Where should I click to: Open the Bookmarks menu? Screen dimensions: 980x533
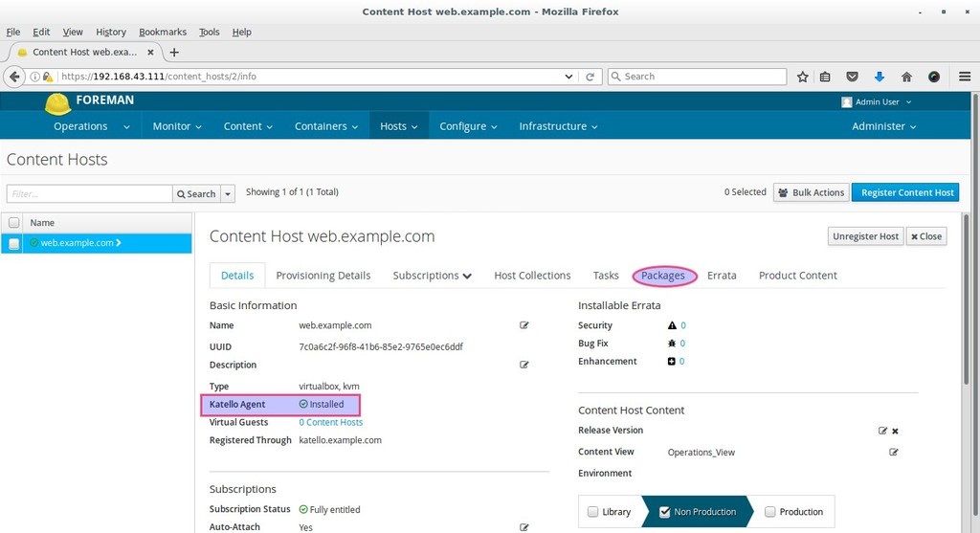pyautogui.click(x=163, y=32)
